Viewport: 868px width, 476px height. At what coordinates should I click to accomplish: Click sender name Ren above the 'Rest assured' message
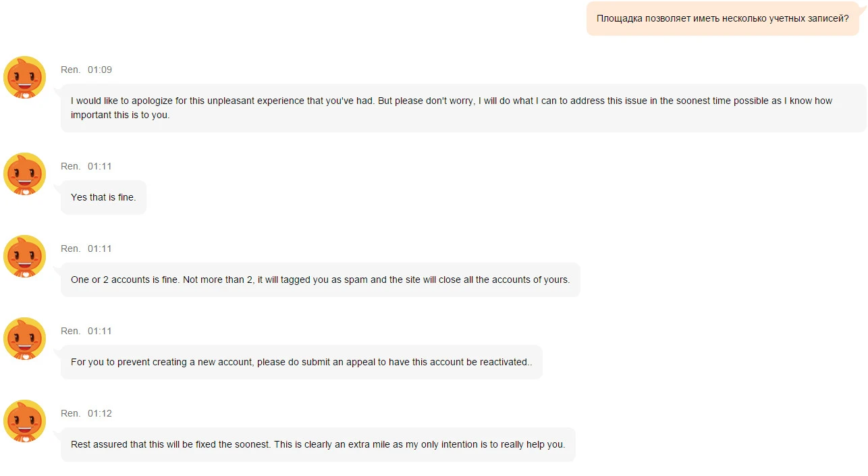(70, 413)
